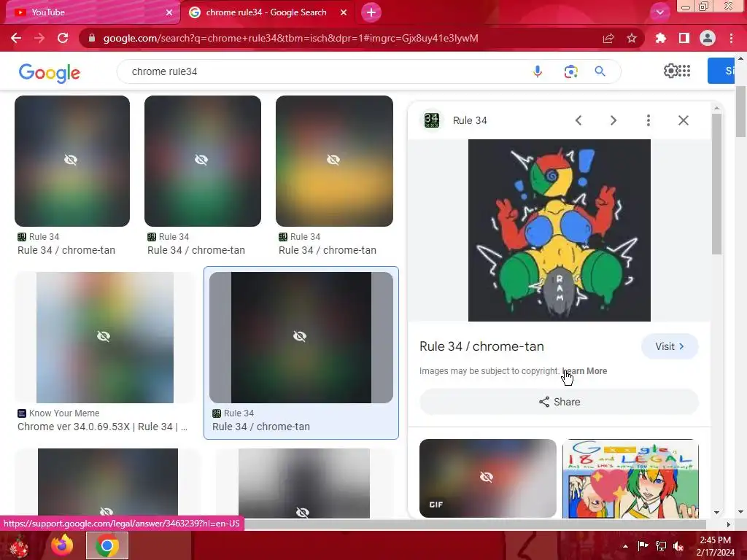Click the Rule 34 source favicon in panel
Screen dimensions: 747x560
pyautogui.click(x=432, y=120)
